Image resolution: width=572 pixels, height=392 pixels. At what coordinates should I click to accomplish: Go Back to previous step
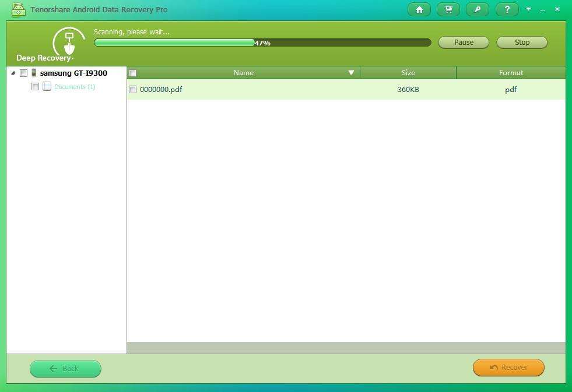[x=65, y=368]
